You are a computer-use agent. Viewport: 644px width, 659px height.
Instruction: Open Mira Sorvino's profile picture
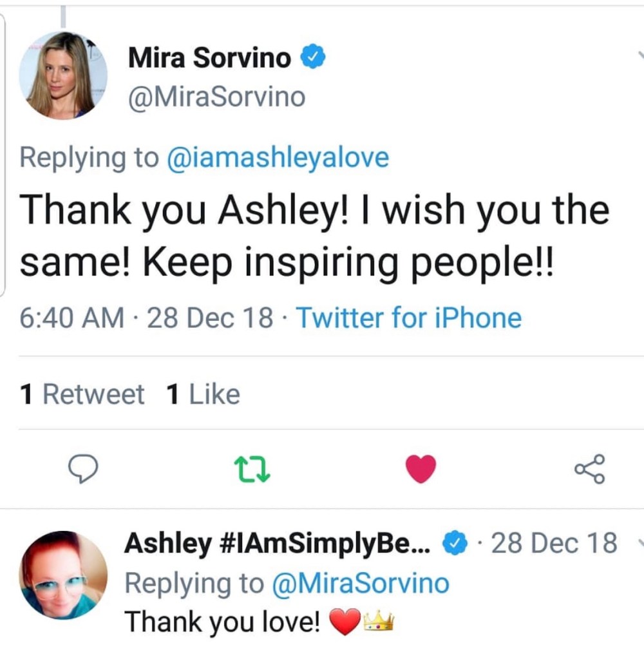click(63, 75)
